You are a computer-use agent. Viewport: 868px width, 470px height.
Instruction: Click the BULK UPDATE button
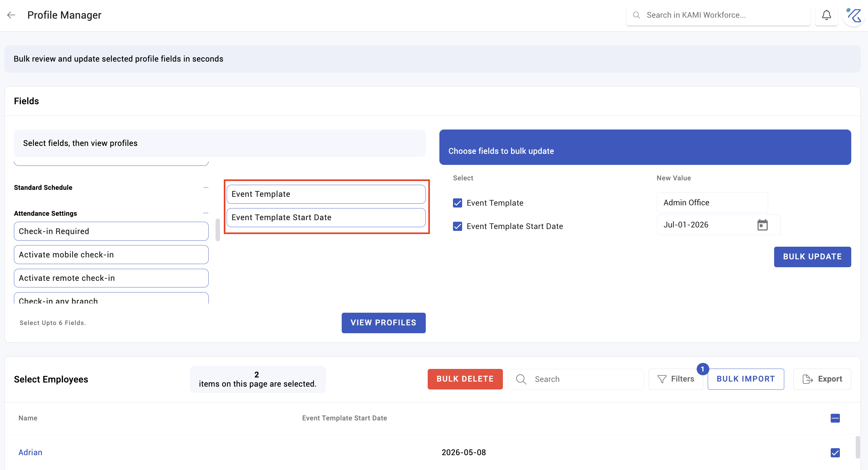tap(812, 257)
